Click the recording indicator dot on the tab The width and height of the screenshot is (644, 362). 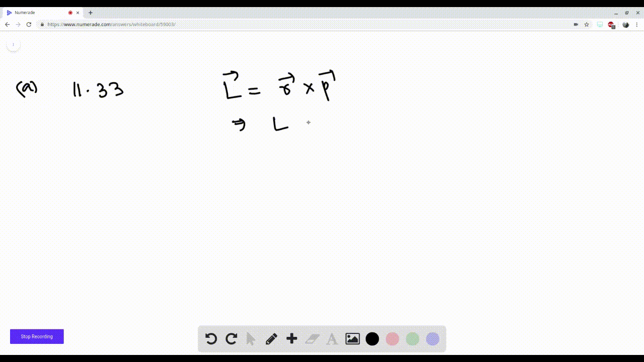(70, 13)
